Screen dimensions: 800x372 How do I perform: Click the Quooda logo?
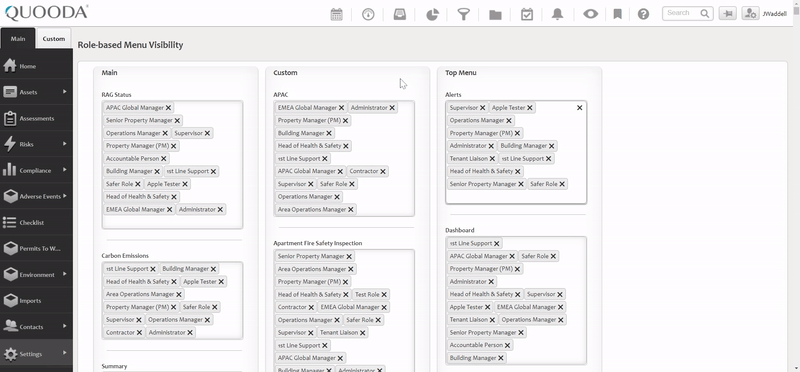(46, 13)
